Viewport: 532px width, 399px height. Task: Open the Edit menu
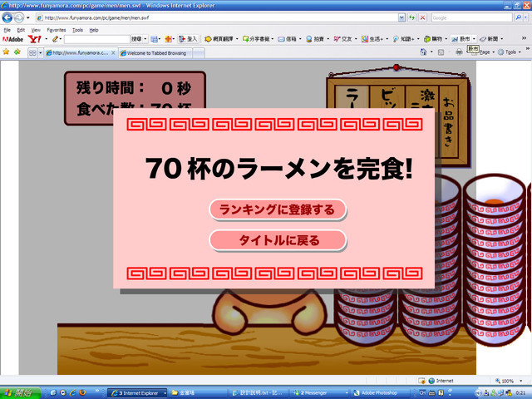pos(21,30)
